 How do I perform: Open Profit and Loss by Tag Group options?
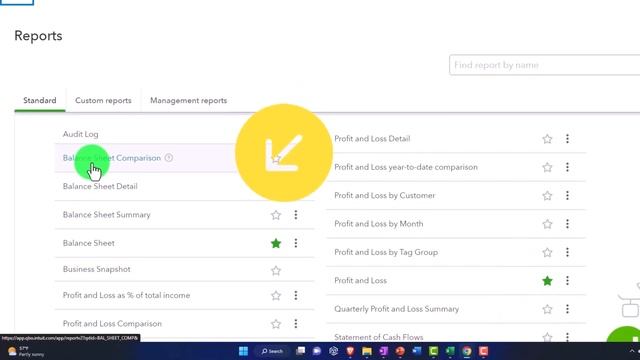pos(567,252)
